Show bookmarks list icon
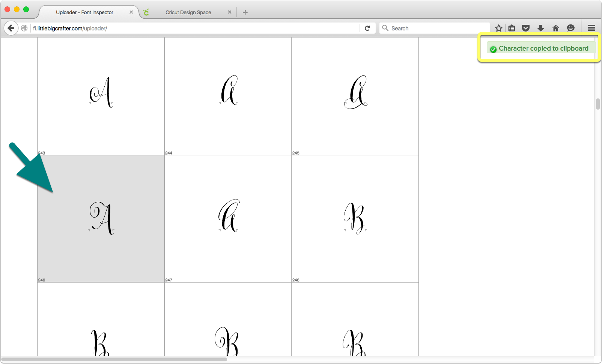 (512, 28)
